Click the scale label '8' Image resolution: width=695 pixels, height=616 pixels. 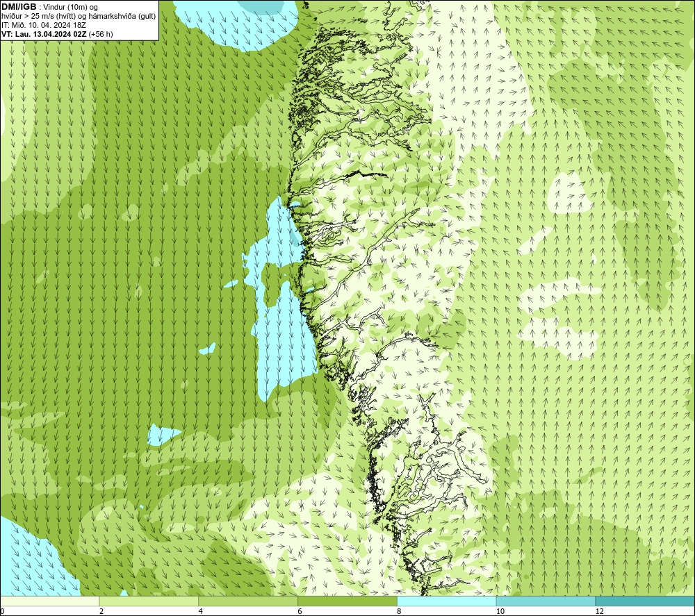[400, 611]
